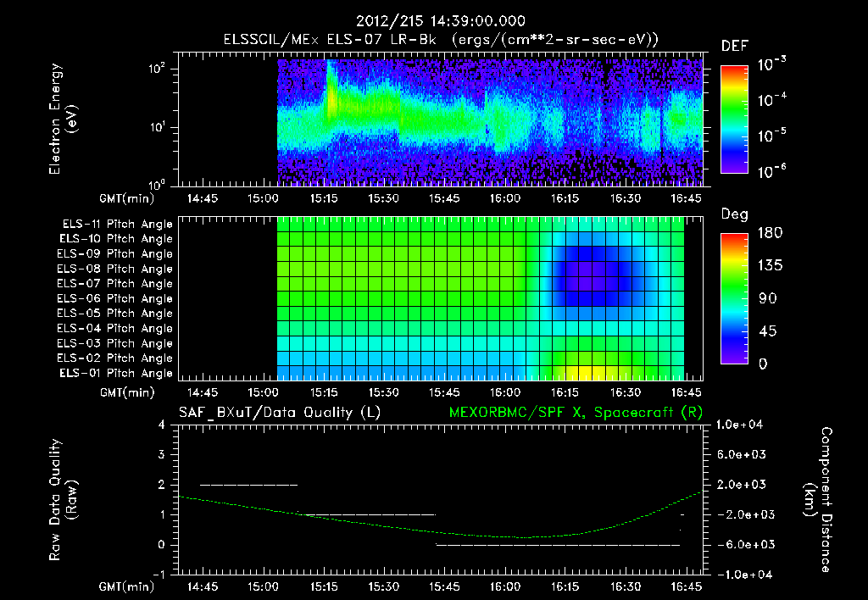Click the 45 value on Deg scale
The height and width of the screenshot is (600, 868).
click(x=768, y=331)
